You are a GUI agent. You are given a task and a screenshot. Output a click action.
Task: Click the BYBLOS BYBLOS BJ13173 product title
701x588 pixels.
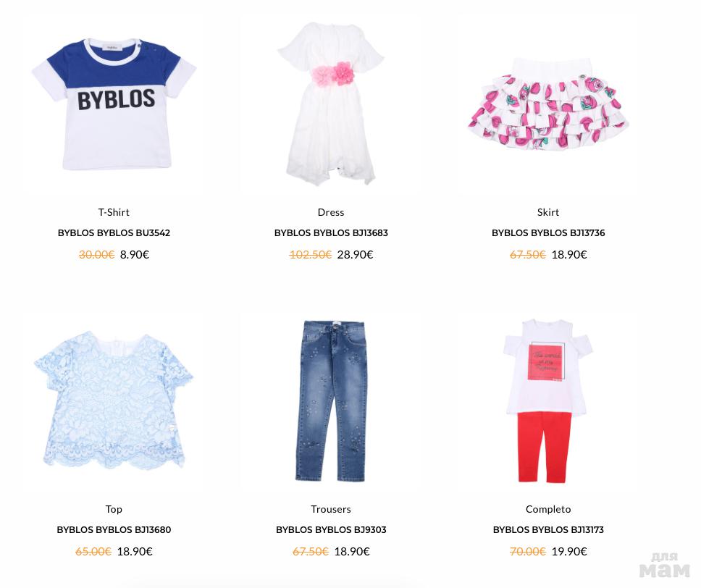pos(548,530)
